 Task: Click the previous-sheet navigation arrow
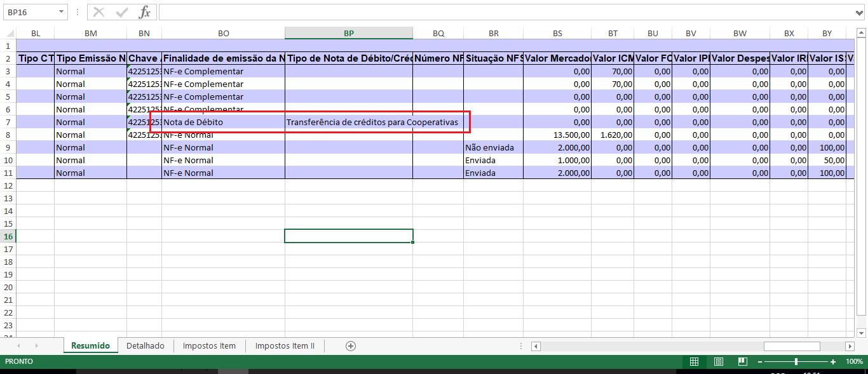point(18,345)
